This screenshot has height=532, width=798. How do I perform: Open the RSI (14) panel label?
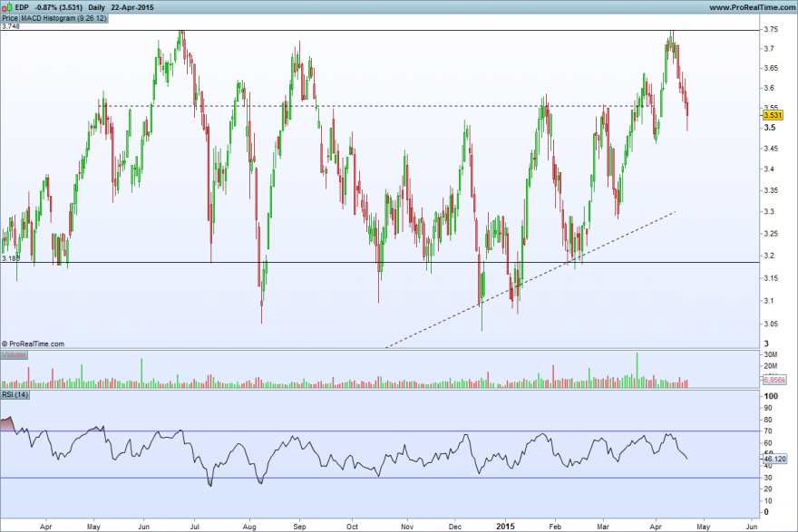pyautogui.click(x=15, y=394)
